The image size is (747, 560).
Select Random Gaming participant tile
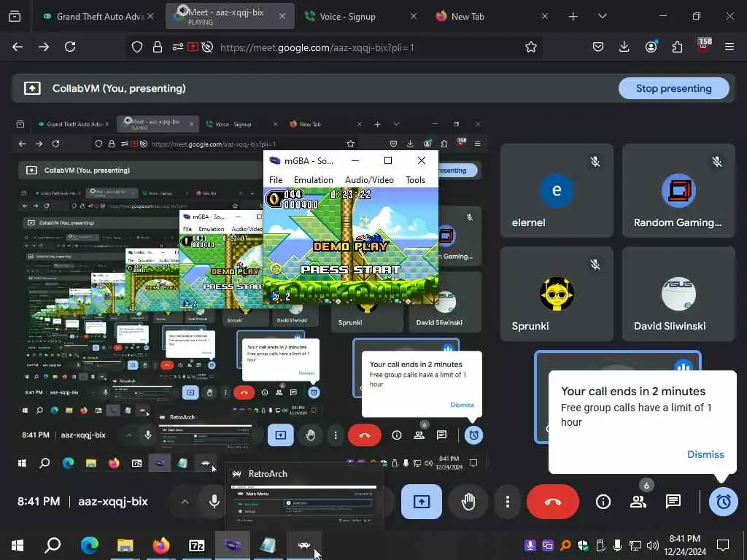click(678, 190)
